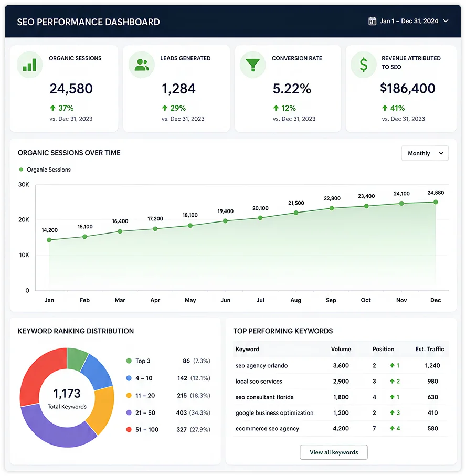
Task: Click the ecommerce seo agency keyword
Action: [267, 429]
